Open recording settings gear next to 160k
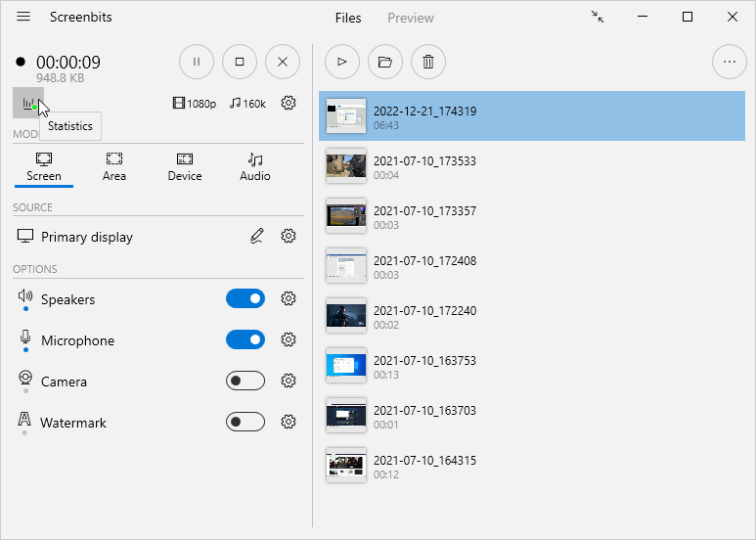This screenshot has height=540, width=756. (289, 103)
